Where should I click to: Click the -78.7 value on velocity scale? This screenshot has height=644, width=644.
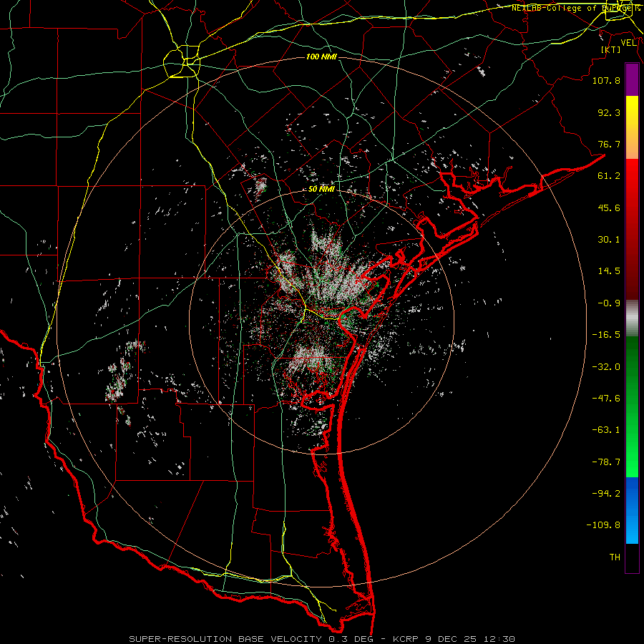pos(606,462)
